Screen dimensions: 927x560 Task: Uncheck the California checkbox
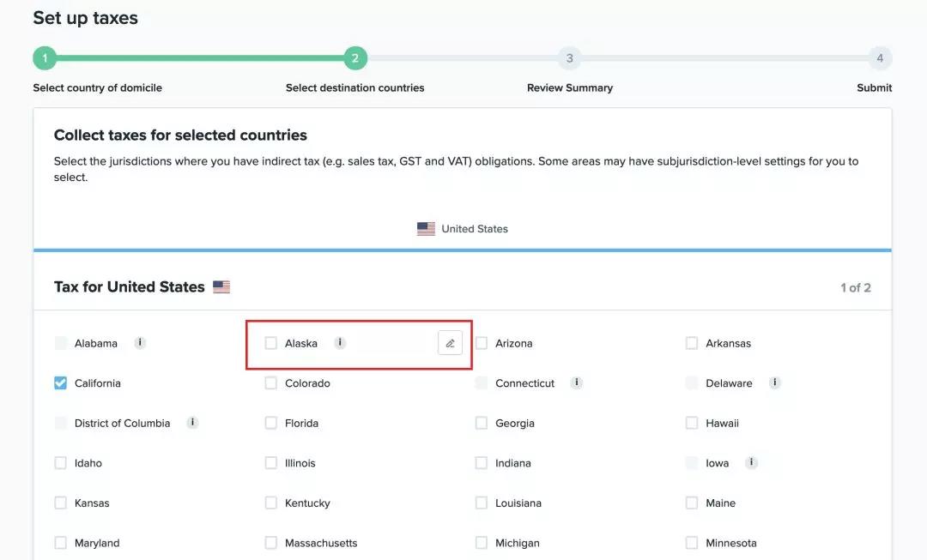61,383
